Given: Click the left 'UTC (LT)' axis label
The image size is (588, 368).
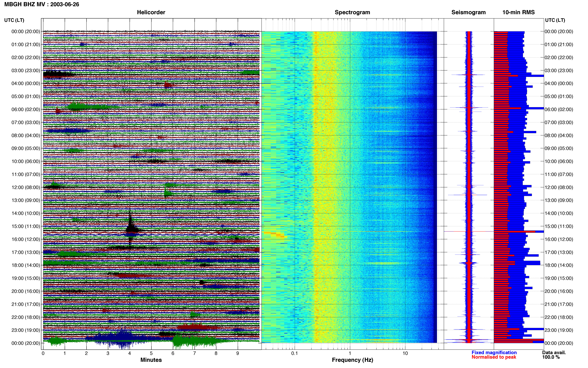Looking at the screenshot, I should (x=14, y=20).
